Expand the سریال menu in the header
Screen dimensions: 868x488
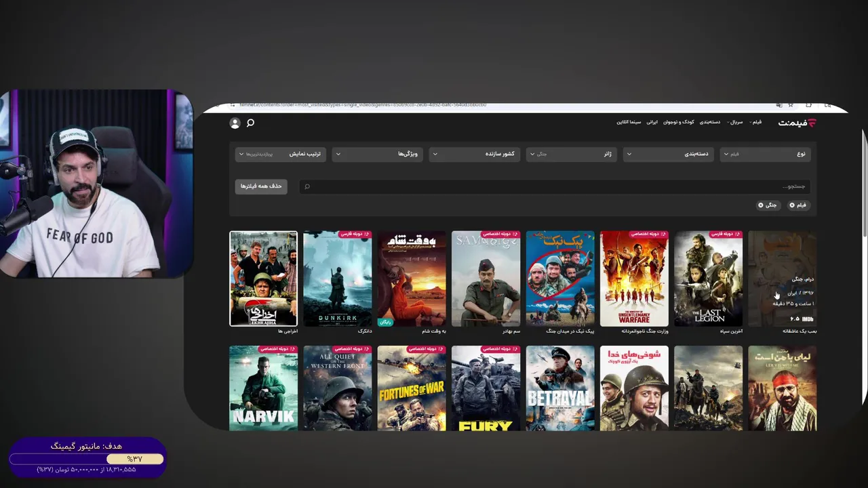735,122
